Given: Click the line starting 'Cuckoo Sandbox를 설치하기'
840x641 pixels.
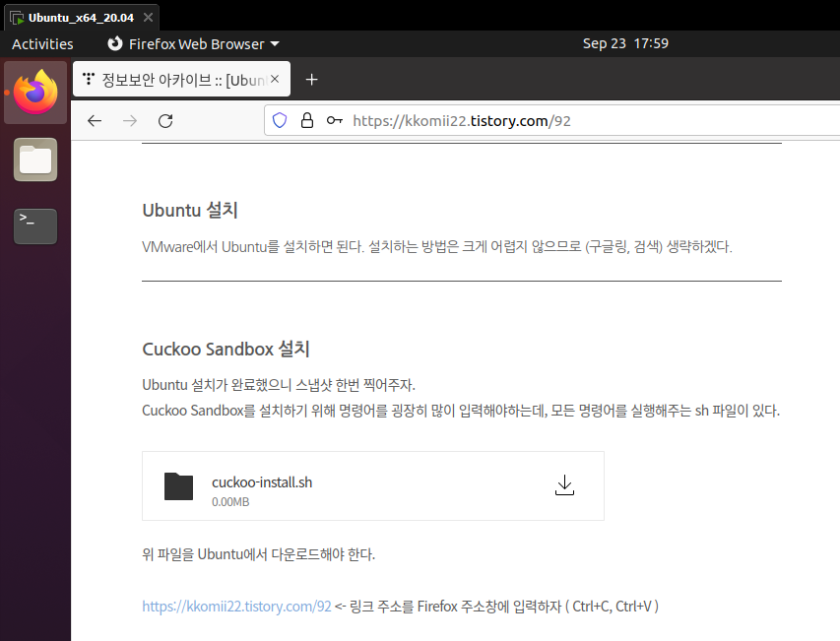Looking at the screenshot, I should click(x=461, y=411).
